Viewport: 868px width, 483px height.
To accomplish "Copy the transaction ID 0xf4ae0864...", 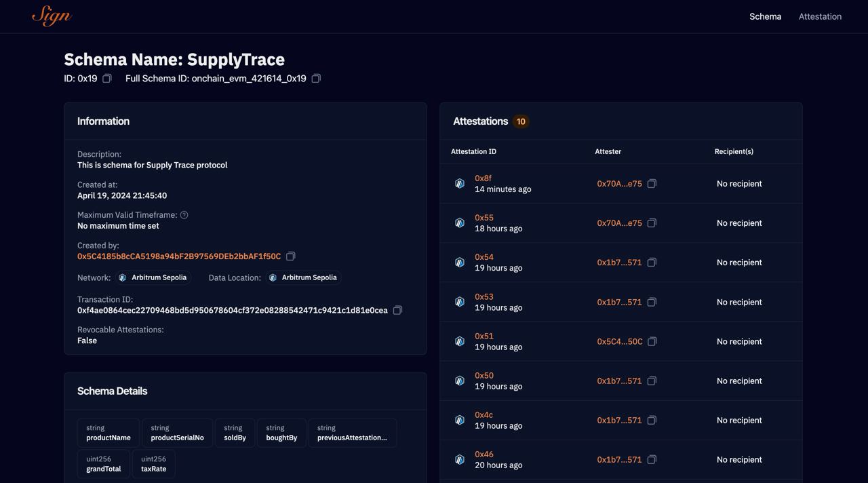I will tap(397, 310).
